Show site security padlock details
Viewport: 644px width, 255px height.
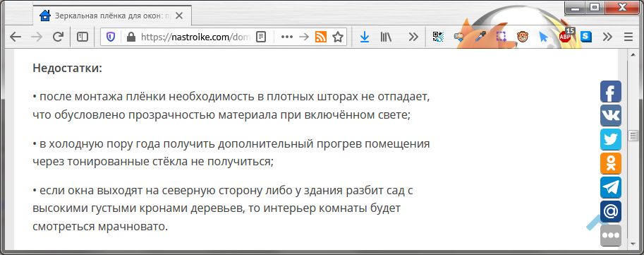pos(131,37)
